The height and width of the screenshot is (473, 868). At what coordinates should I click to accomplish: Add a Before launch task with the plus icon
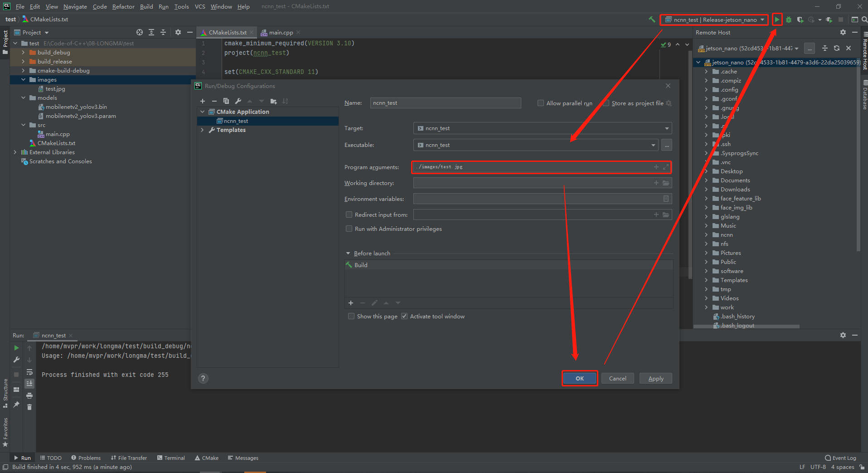(351, 303)
